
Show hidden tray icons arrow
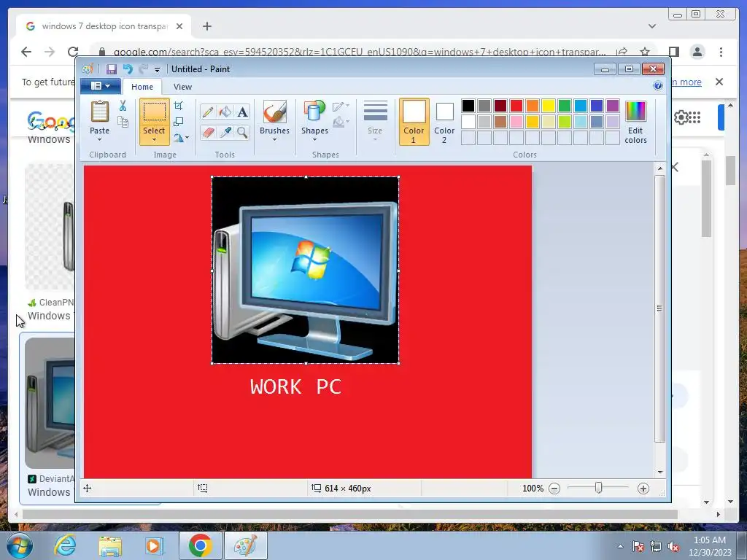coord(620,546)
